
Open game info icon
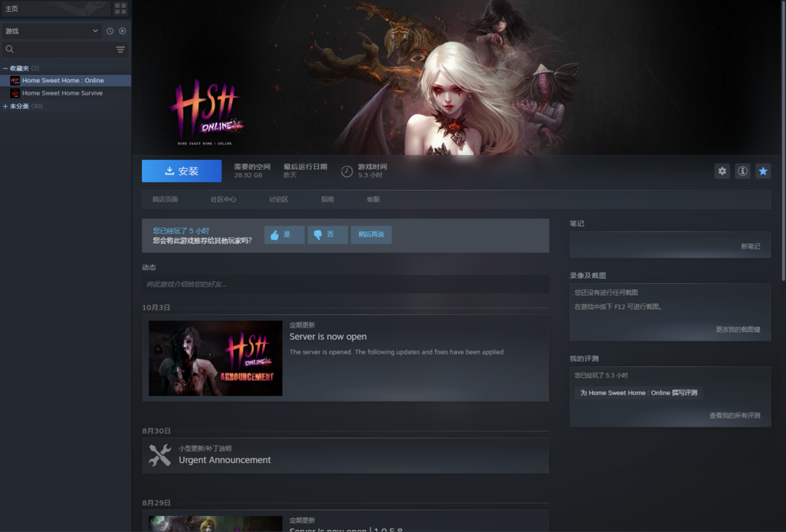coord(742,171)
